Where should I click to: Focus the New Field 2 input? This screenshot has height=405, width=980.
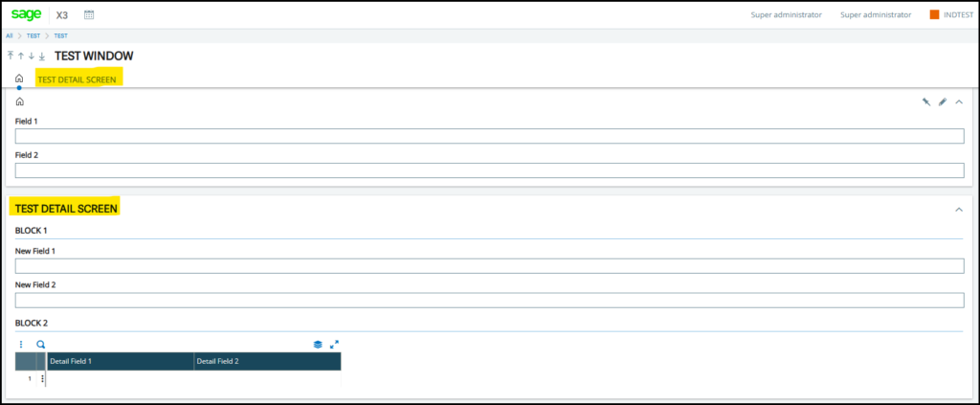point(489,301)
